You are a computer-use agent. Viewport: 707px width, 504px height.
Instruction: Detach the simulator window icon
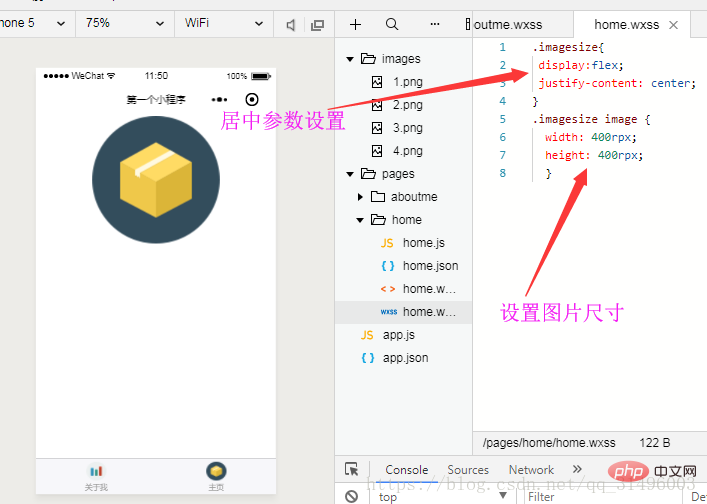317,25
